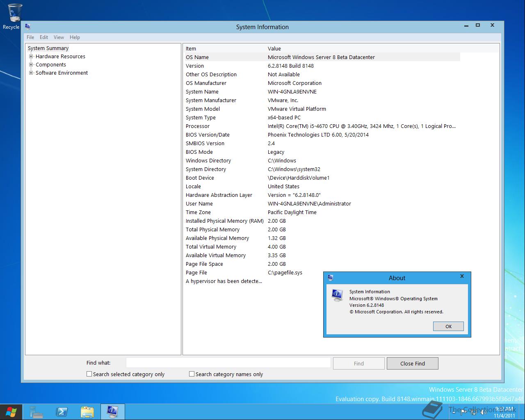
Task: Select the SMBIOS Version row
Action: coord(322,143)
